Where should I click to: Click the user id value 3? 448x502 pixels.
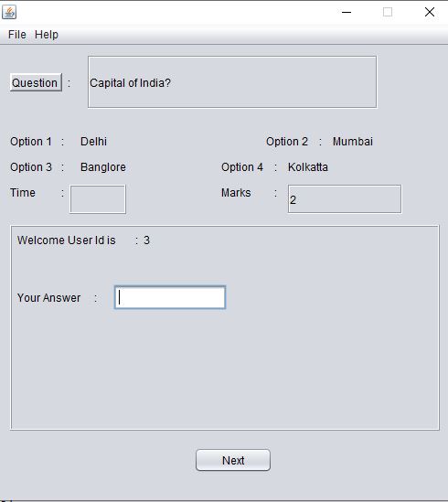[x=146, y=240]
